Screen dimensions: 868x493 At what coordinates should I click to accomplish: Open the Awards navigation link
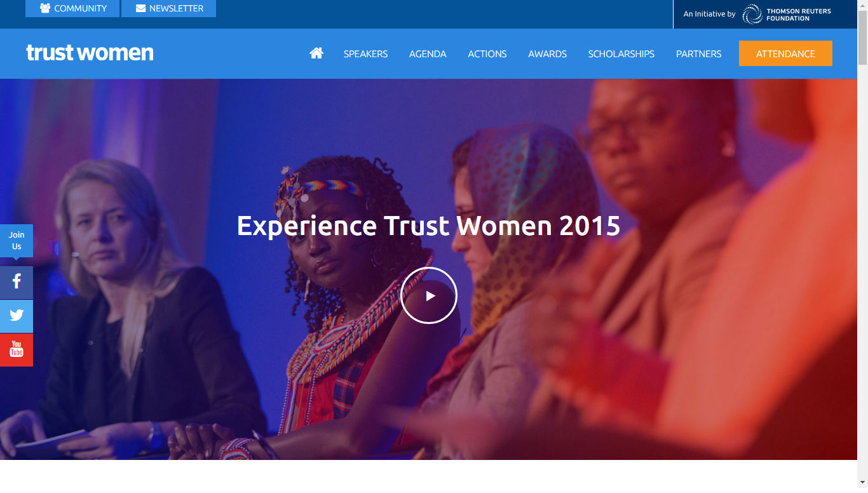pyautogui.click(x=547, y=54)
